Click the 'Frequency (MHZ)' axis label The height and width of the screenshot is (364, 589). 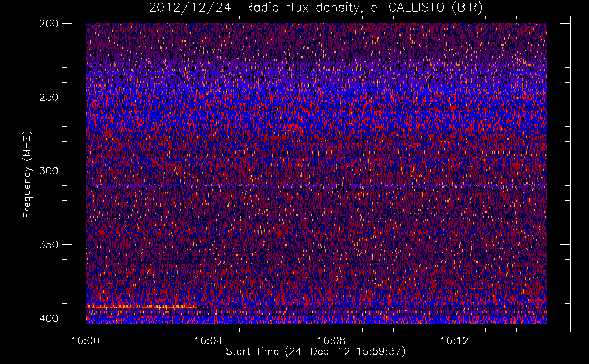[27, 174]
